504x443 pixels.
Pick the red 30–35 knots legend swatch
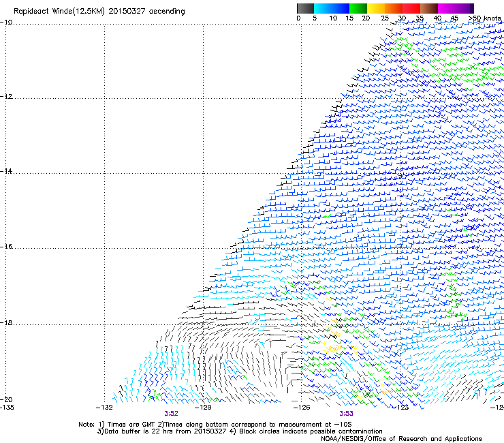(411, 8)
